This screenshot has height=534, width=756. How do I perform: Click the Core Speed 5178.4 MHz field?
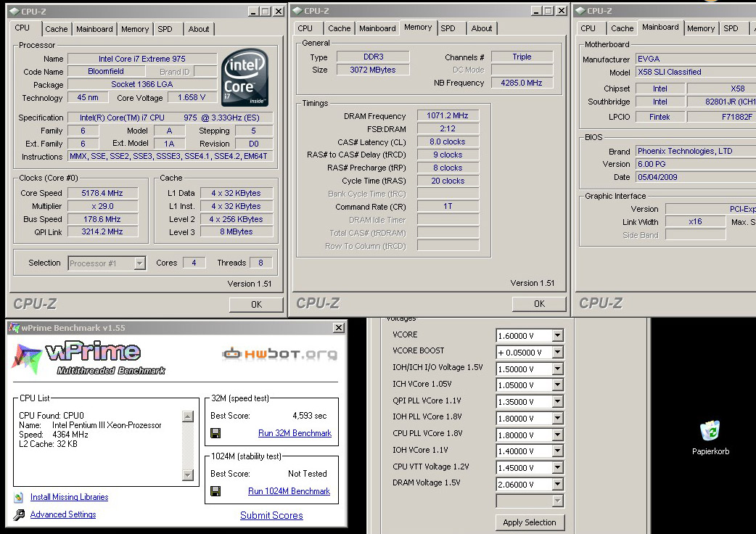tap(102, 193)
